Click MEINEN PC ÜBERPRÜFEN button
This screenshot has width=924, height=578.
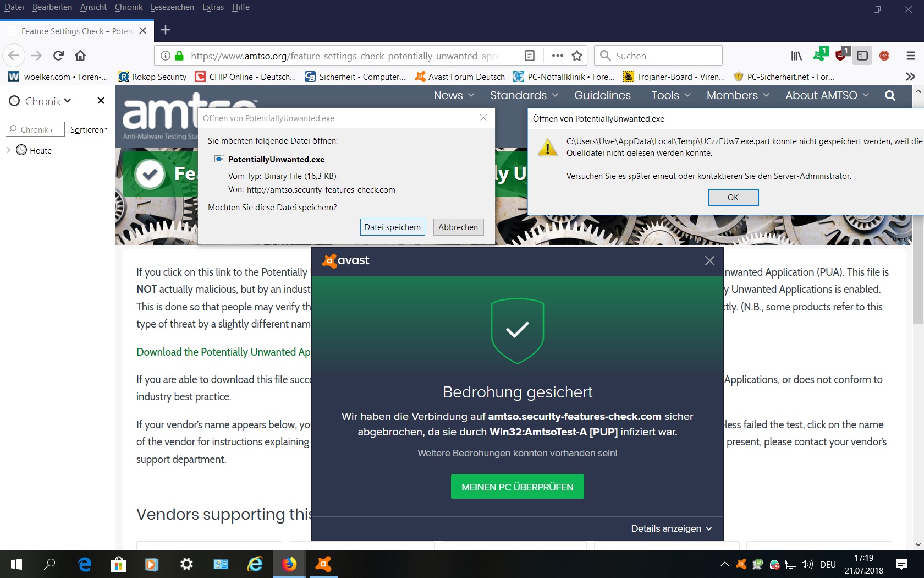pyautogui.click(x=517, y=487)
